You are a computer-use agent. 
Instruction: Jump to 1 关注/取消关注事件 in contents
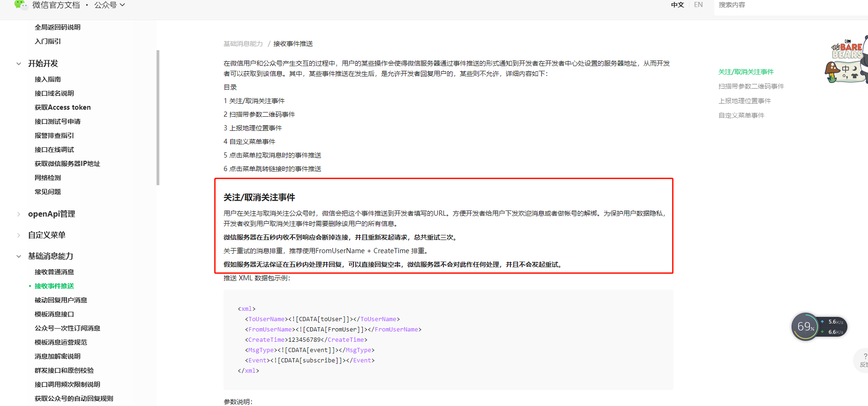pyautogui.click(x=254, y=101)
